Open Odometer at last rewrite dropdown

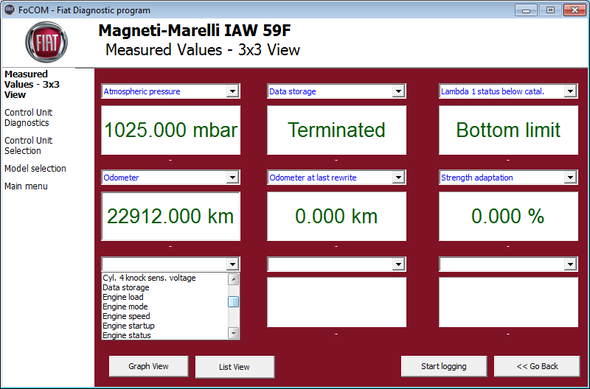(398, 177)
